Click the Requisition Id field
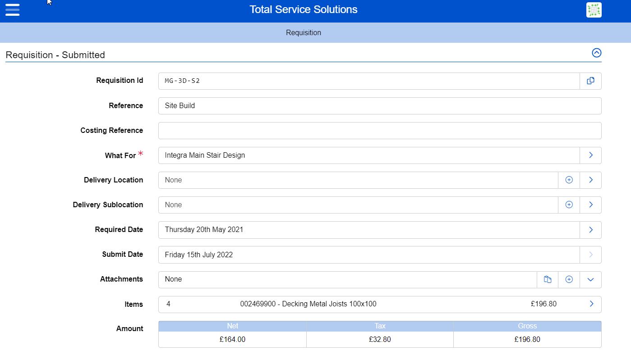The width and height of the screenshot is (631, 364). coord(369,81)
